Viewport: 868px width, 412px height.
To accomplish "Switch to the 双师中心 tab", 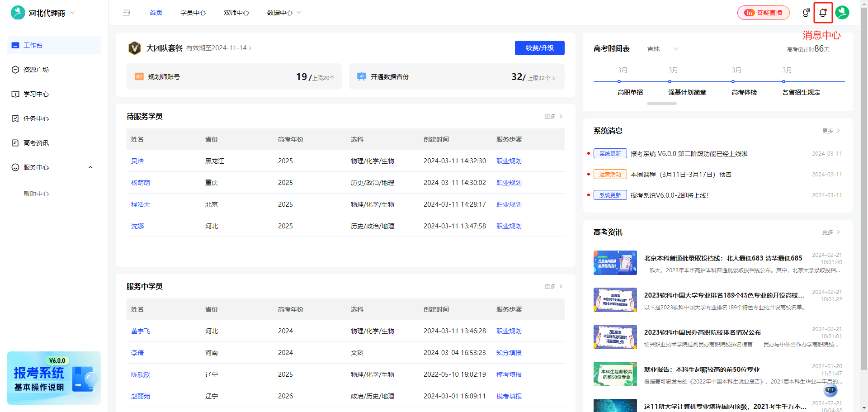I will click(x=236, y=13).
